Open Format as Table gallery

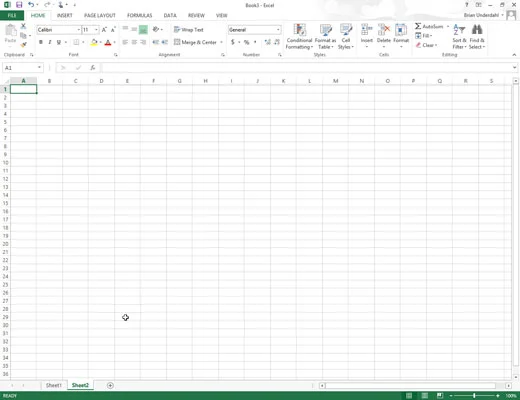click(325, 37)
